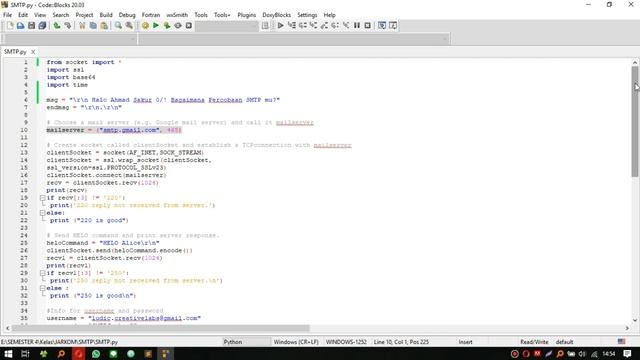Build project gear icon
640x360 pixels.
pos(145,25)
